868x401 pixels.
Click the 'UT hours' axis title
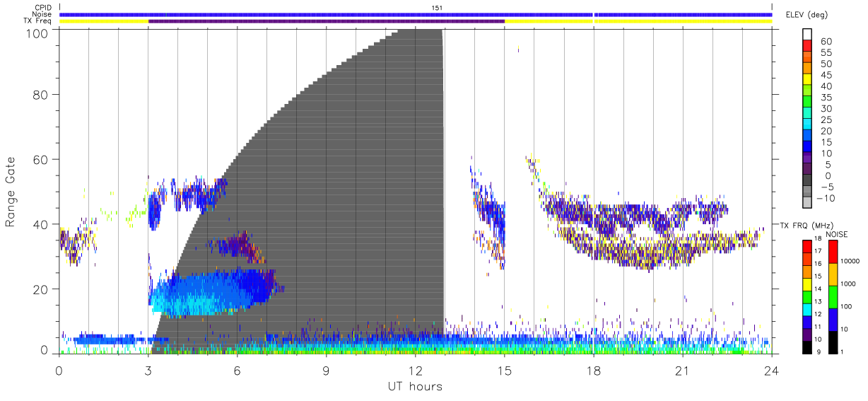[414, 386]
